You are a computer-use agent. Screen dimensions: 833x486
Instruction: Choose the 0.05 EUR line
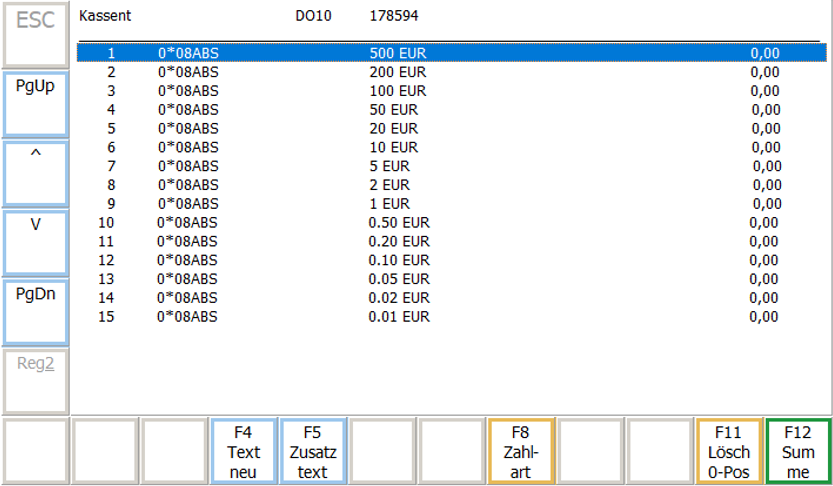398,278
